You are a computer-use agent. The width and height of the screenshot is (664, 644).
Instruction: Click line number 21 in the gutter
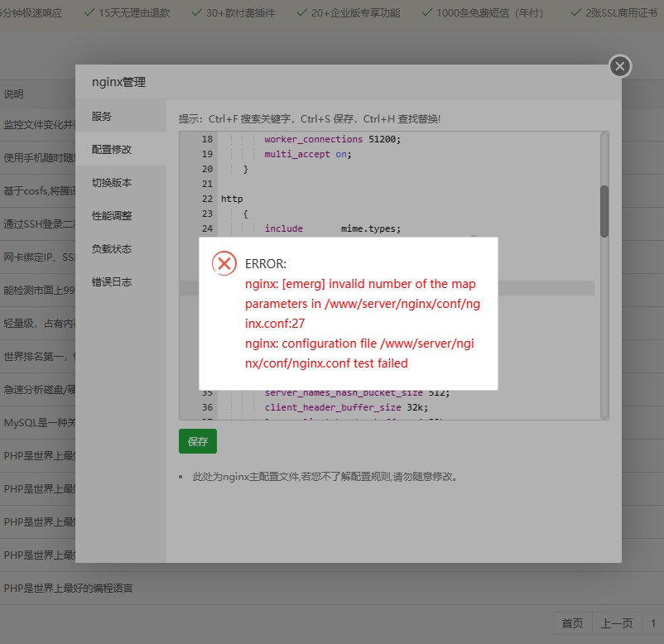coord(207,184)
